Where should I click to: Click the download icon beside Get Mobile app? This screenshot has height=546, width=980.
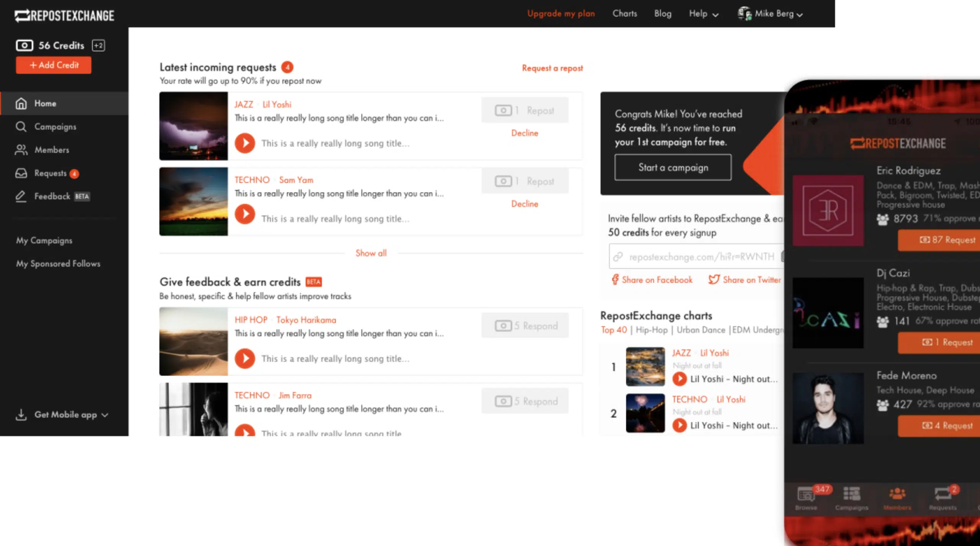[x=21, y=415]
